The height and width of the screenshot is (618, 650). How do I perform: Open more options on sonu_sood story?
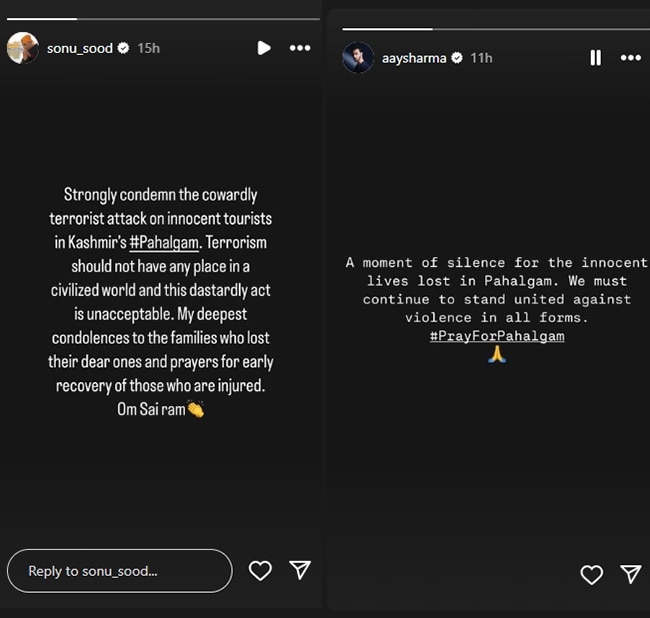[299, 48]
